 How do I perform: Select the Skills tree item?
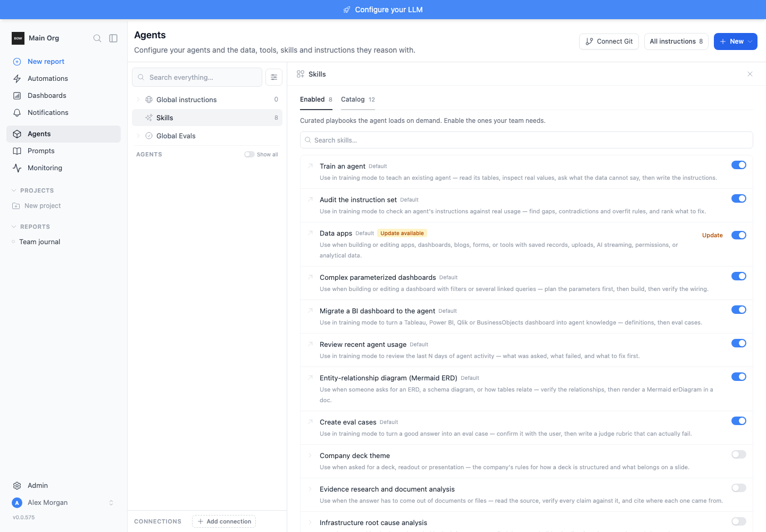(207, 118)
